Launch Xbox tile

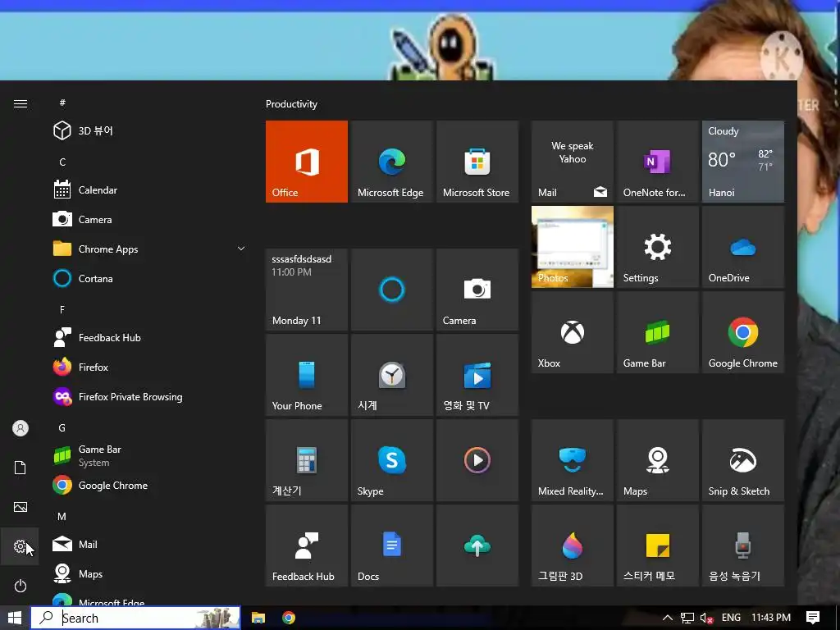[x=572, y=332]
